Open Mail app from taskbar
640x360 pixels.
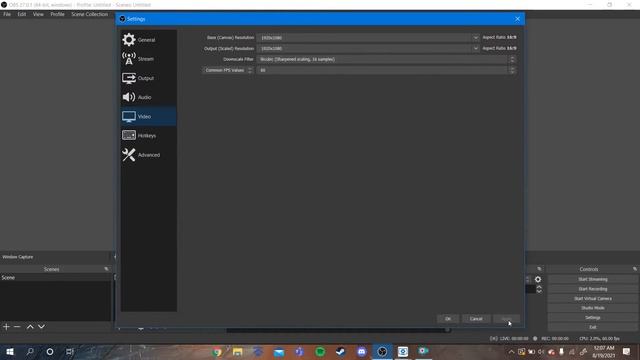[x=279, y=351]
